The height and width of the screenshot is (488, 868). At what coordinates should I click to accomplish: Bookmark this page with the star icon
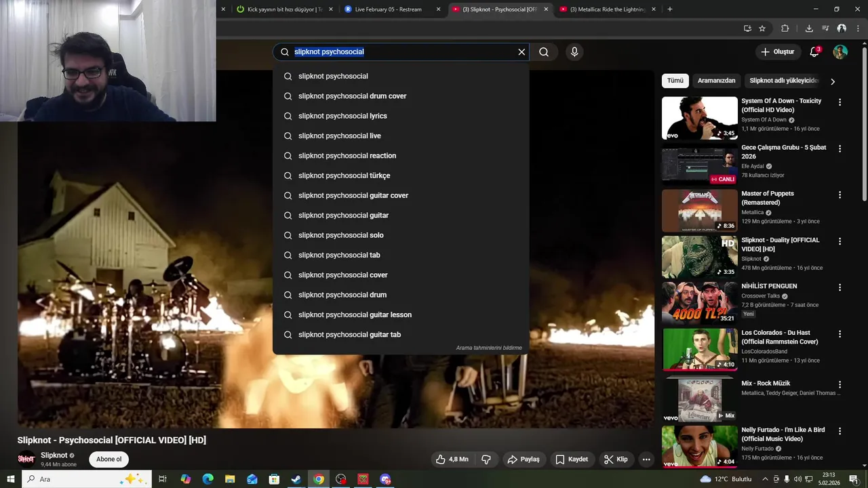click(762, 28)
